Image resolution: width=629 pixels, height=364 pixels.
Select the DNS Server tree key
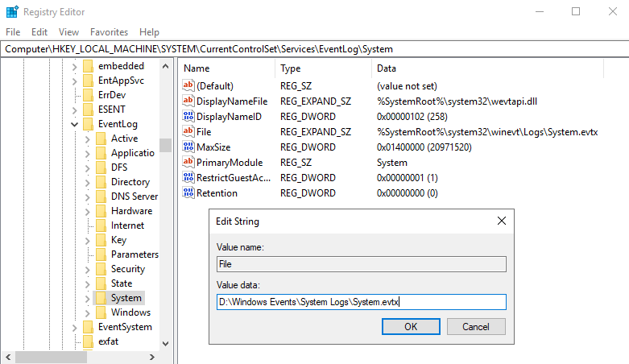point(134,196)
